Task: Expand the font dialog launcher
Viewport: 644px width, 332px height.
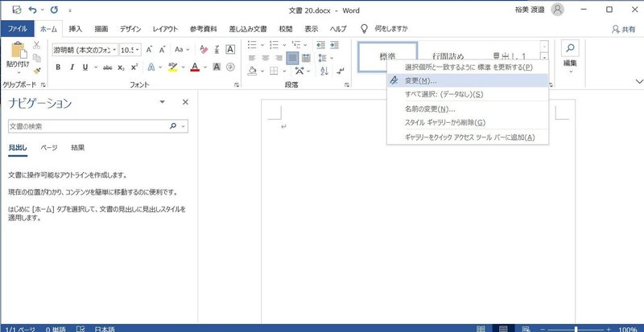Action: pos(237,85)
